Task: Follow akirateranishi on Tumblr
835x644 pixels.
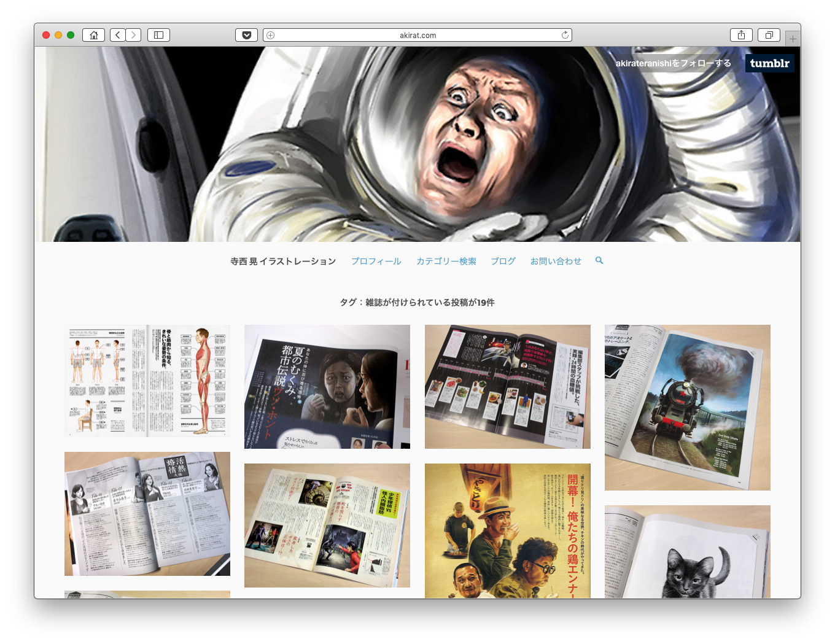Action: pos(674,63)
